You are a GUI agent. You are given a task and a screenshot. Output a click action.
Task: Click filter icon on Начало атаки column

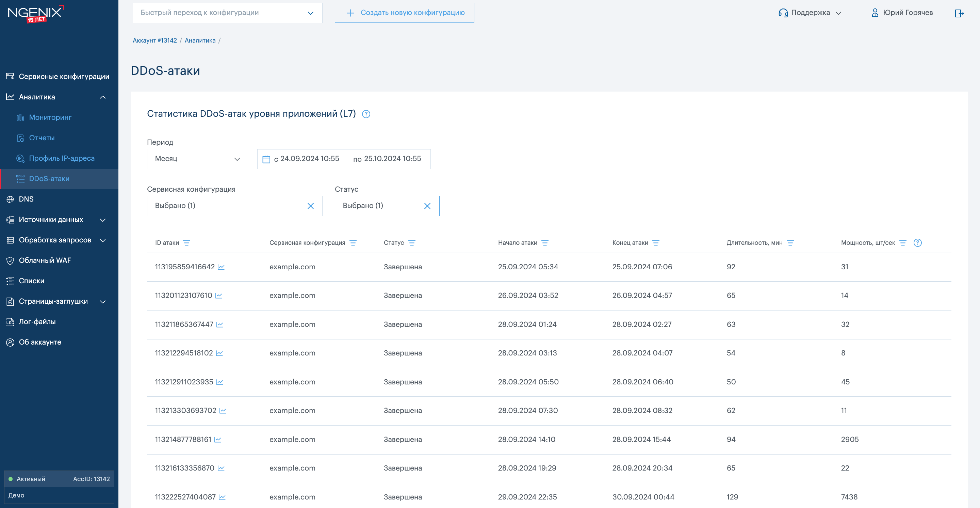click(545, 243)
